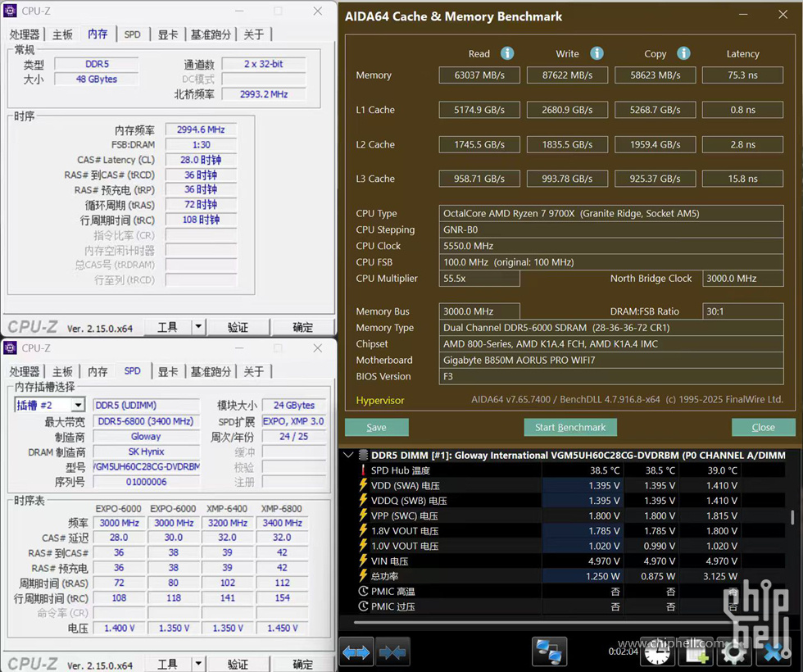The image size is (803, 672).
Task: Click the thermometer icon for SPD Hub 温度
Action: tap(364, 470)
